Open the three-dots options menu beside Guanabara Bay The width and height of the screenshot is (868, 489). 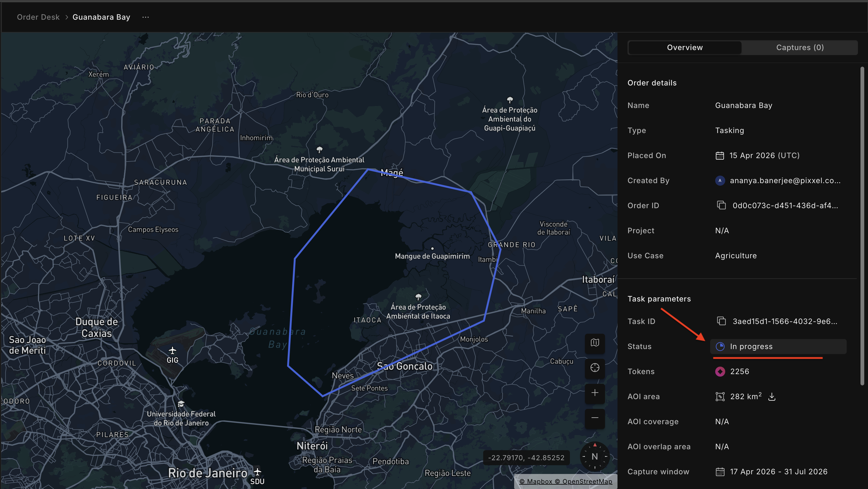[146, 17]
